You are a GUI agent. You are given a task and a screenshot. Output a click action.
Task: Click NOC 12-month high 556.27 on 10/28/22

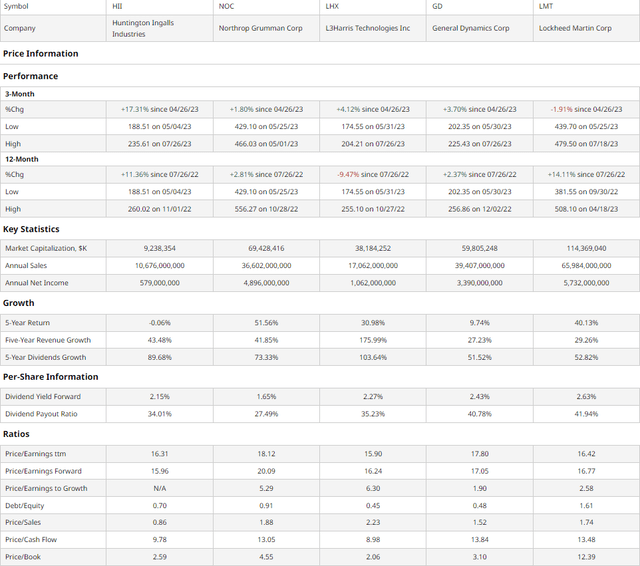click(x=266, y=209)
